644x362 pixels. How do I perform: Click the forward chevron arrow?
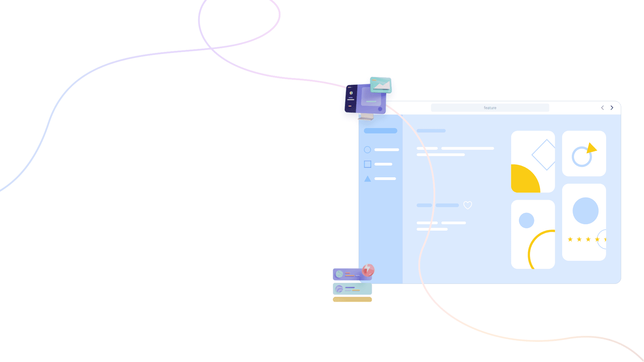point(612,108)
